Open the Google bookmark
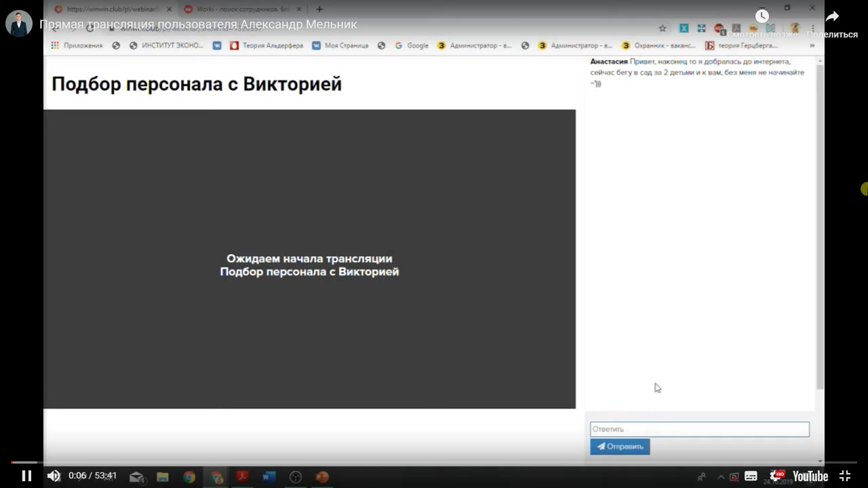Image resolution: width=868 pixels, height=488 pixels. (x=412, y=45)
